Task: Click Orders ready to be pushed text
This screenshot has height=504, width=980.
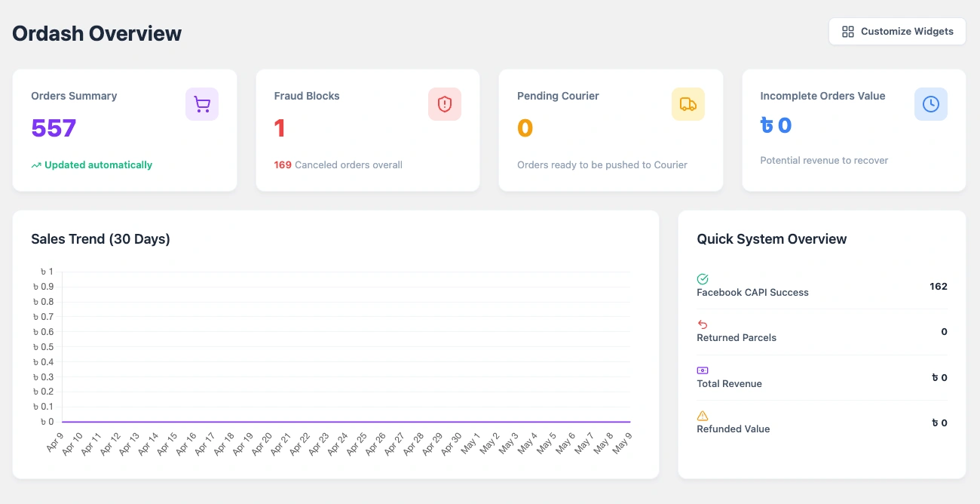Action: [602, 165]
